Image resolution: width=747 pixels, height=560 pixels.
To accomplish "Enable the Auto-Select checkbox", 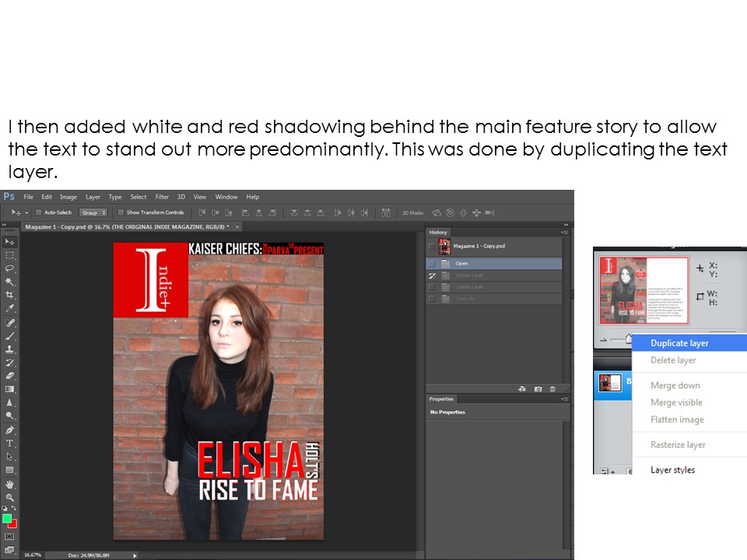I will pyautogui.click(x=39, y=212).
